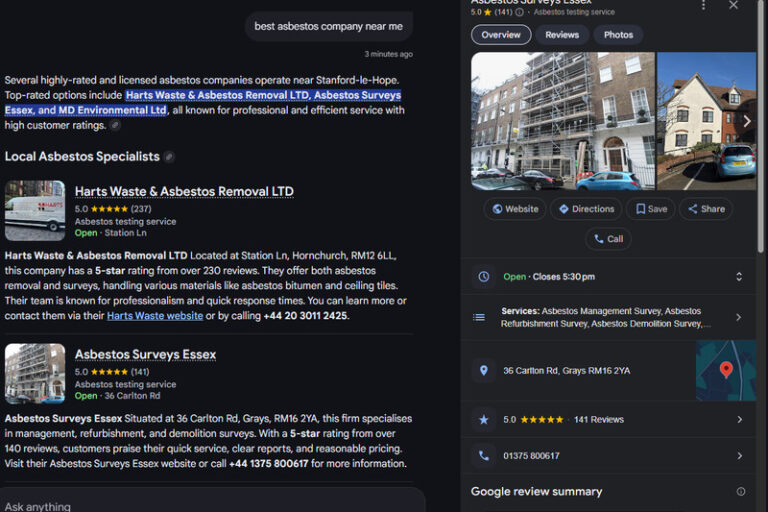Switch to the Overview tab
The image size is (768, 512).
click(501, 35)
